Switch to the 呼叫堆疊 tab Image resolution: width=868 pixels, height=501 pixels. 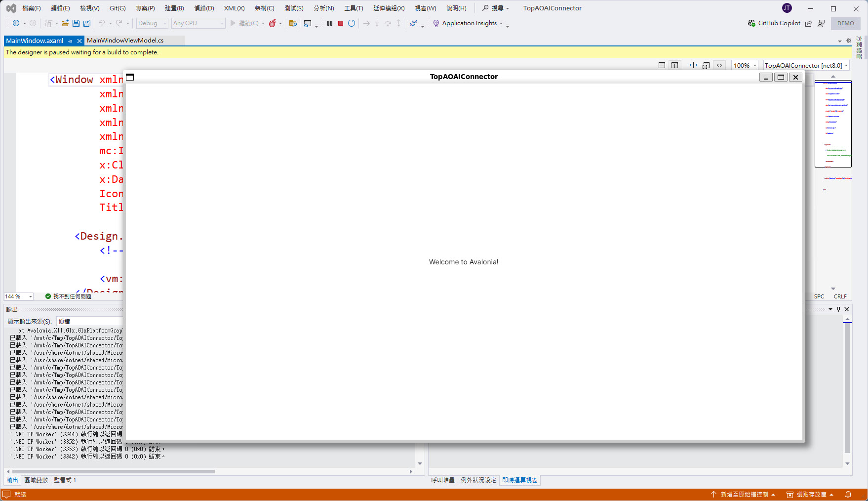pyautogui.click(x=443, y=480)
